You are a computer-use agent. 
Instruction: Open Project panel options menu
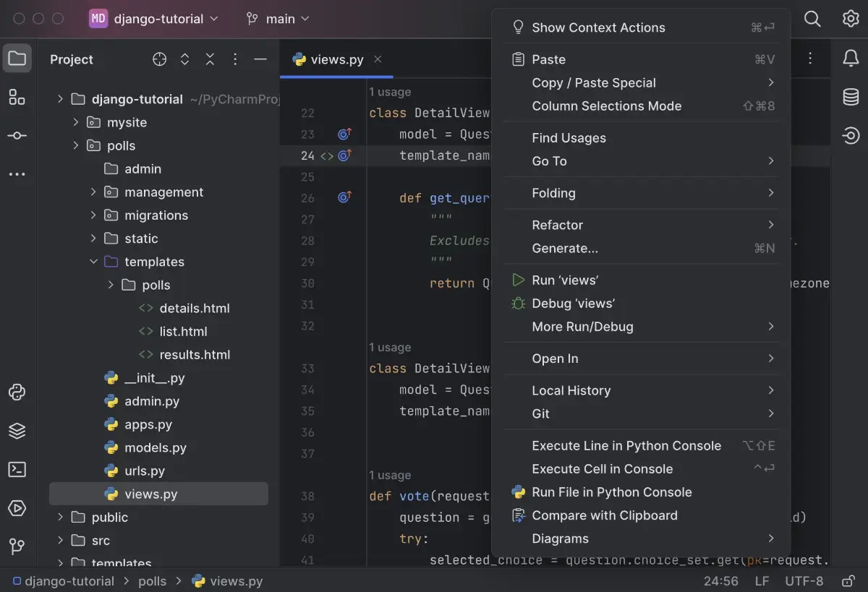coord(235,59)
